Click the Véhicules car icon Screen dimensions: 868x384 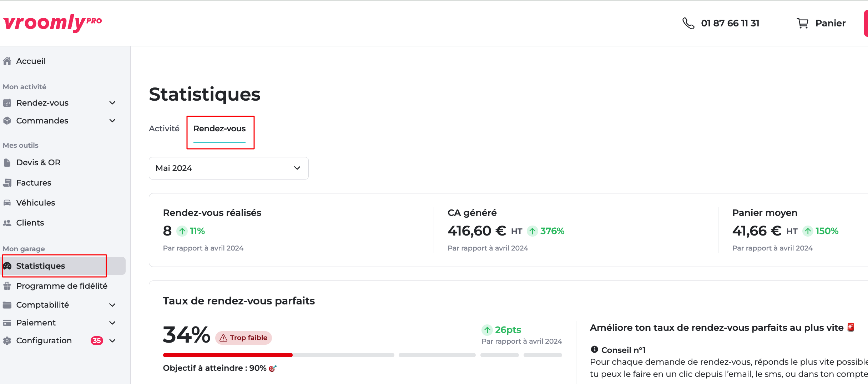(7, 203)
